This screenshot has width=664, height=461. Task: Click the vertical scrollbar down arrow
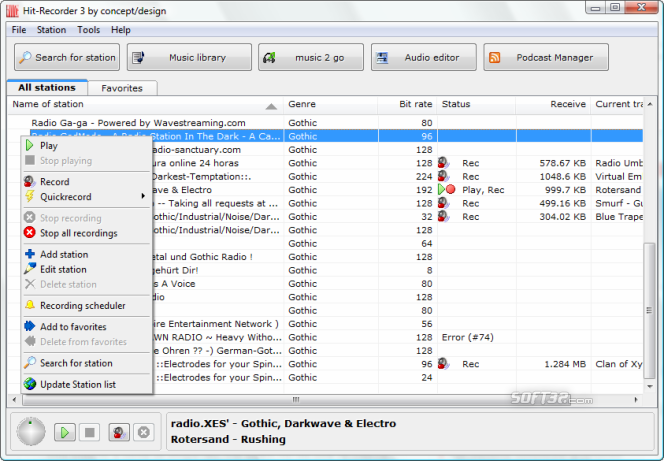click(x=650, y=386)
